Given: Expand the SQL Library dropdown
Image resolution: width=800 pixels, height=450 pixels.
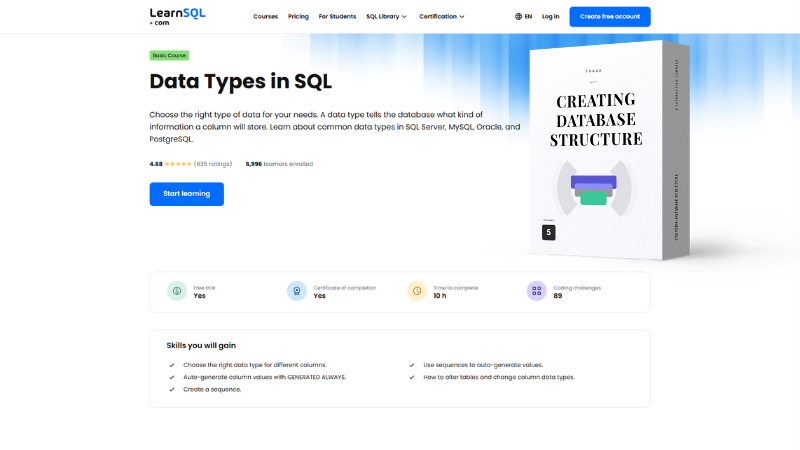Looking at the screenshot, I should [x=386, y=16].
